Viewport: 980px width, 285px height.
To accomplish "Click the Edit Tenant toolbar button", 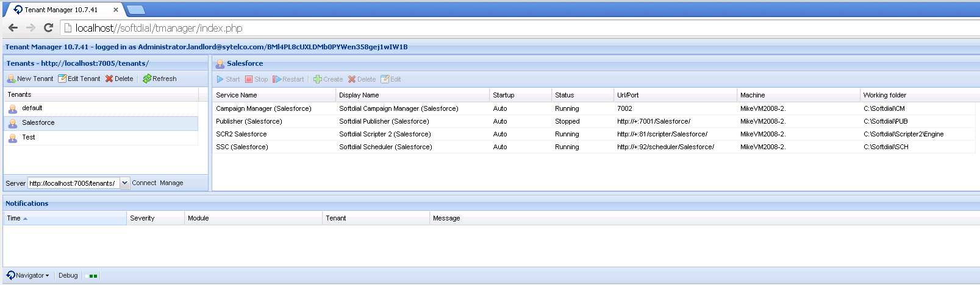I will click(79, 79).
